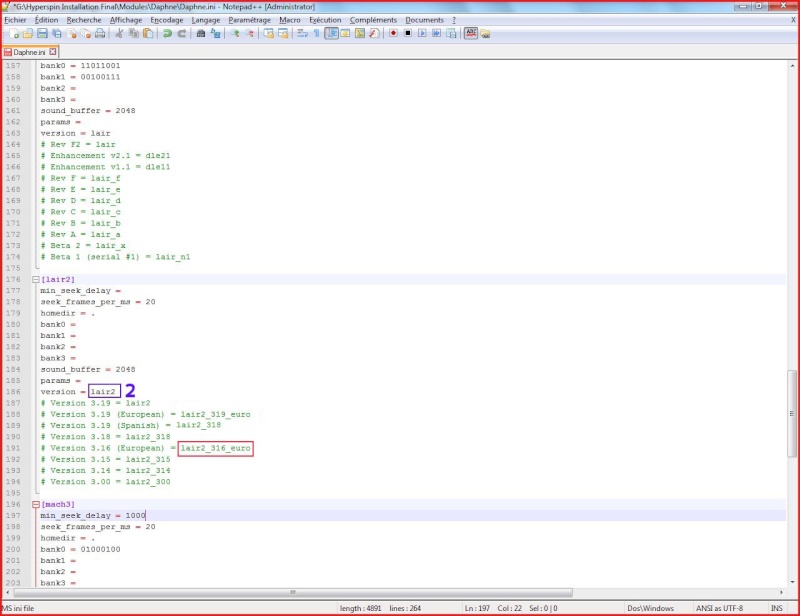Open the Édition menu
The width and height of the screenshot is (800, 616).
coord(46,20)
